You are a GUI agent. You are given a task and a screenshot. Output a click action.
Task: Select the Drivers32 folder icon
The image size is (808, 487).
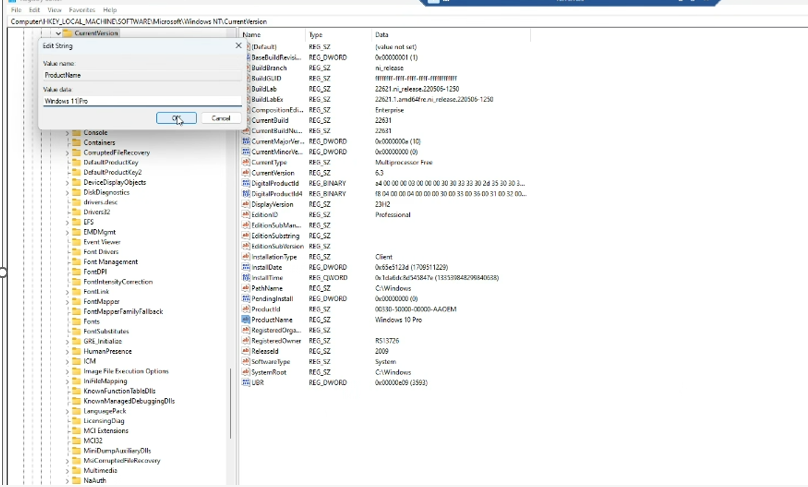point(76,212)
